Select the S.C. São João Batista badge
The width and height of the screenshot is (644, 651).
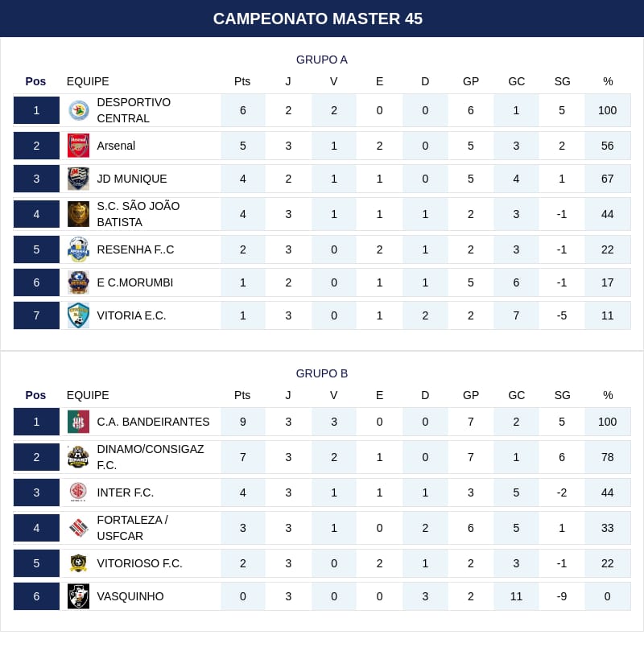point(78,214)
